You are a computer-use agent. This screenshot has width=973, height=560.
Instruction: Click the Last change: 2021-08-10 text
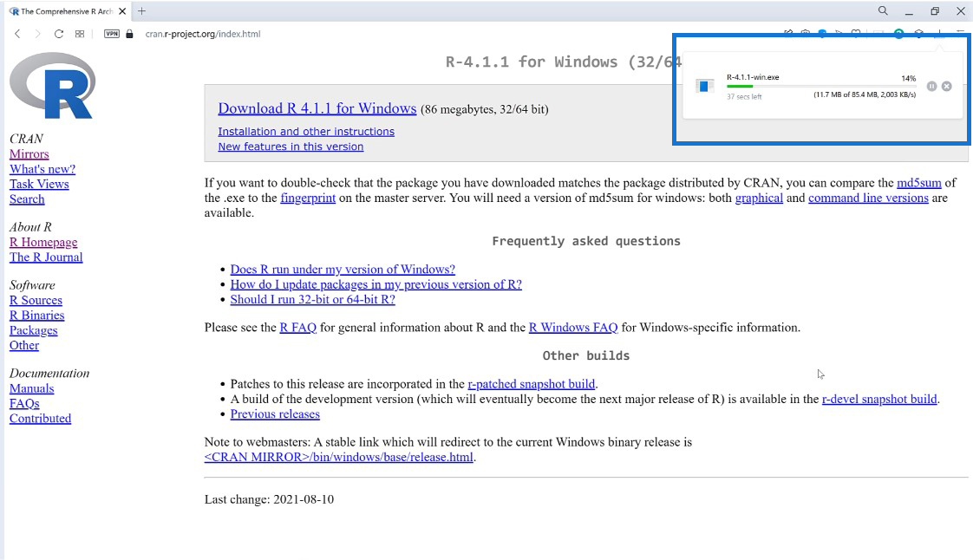coord(270,499)
